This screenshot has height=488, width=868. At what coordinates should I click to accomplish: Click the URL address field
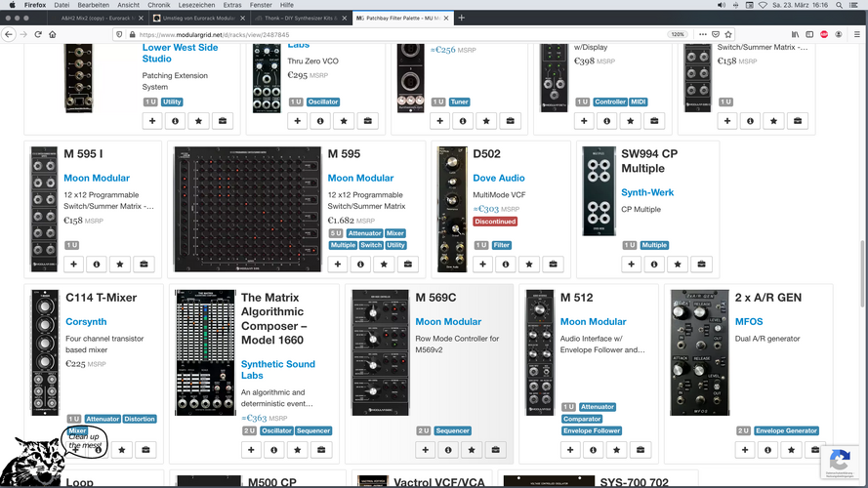click(398, 34)
